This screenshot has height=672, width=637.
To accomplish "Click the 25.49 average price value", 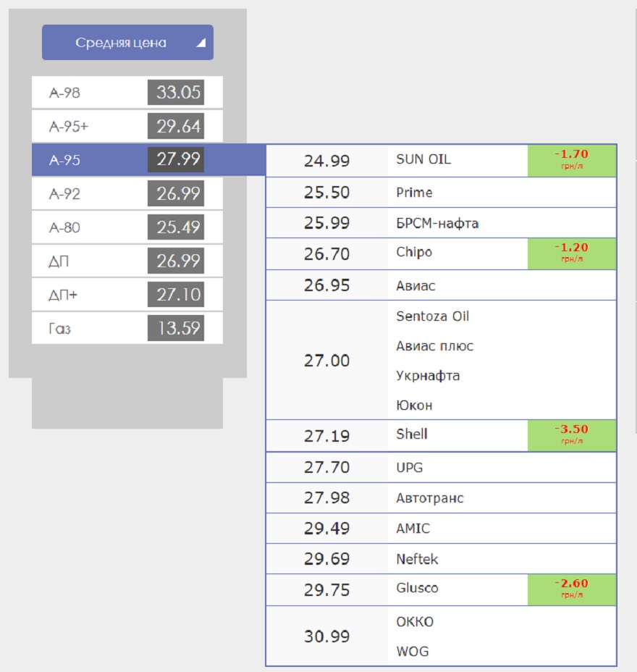I will (x=176, y=227).
